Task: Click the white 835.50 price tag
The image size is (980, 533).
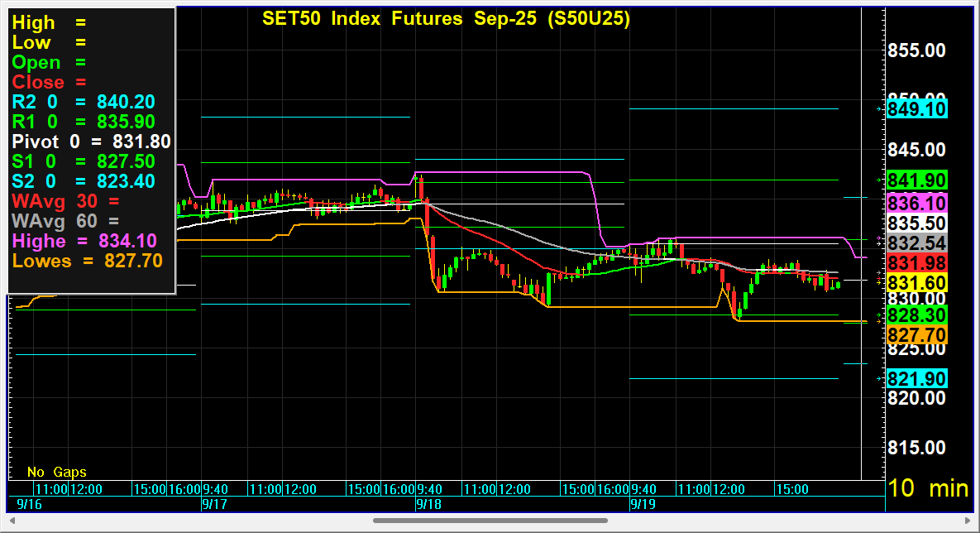Action: tap(917, 223)
